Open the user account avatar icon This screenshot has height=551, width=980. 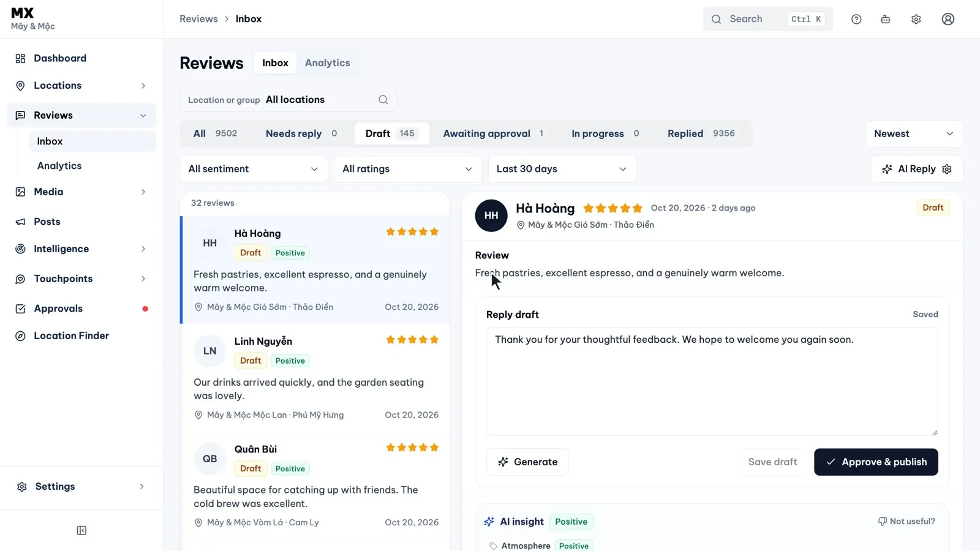948,19
